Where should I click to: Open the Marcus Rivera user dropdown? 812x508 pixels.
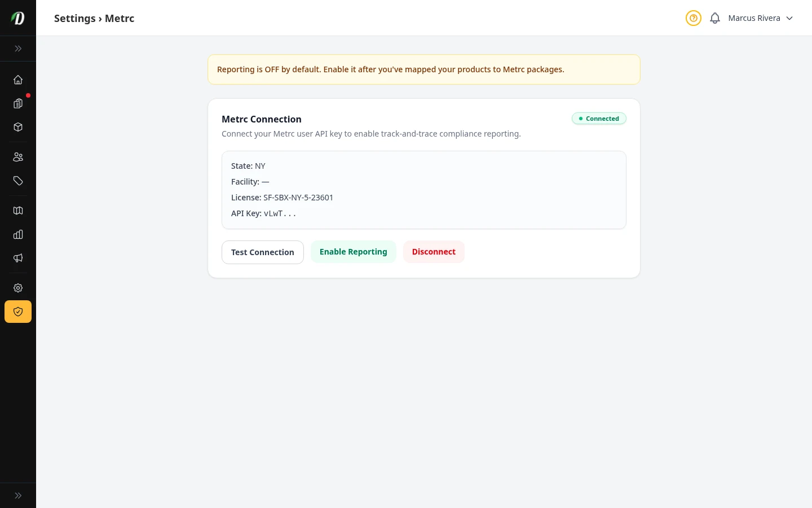[760, 18]
